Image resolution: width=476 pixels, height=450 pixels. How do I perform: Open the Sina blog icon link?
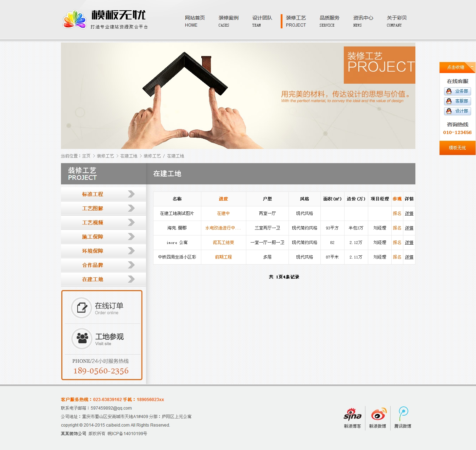click(x=352, y=414)
